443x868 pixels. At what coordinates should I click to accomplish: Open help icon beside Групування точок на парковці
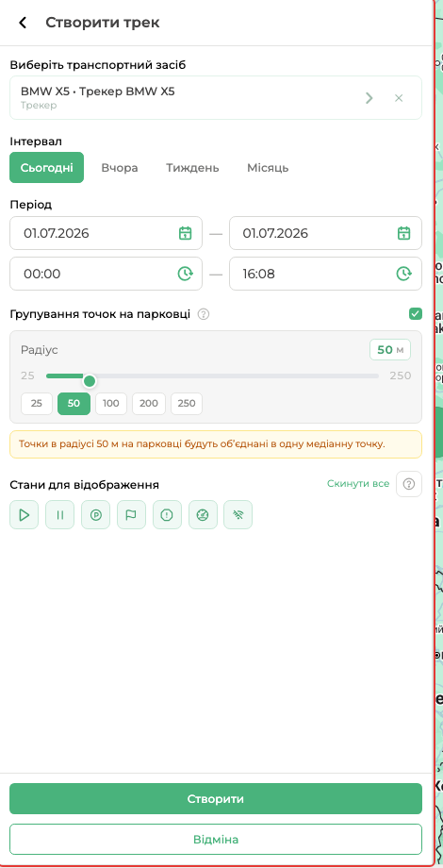pyautogui.click(x=204, y=314)
